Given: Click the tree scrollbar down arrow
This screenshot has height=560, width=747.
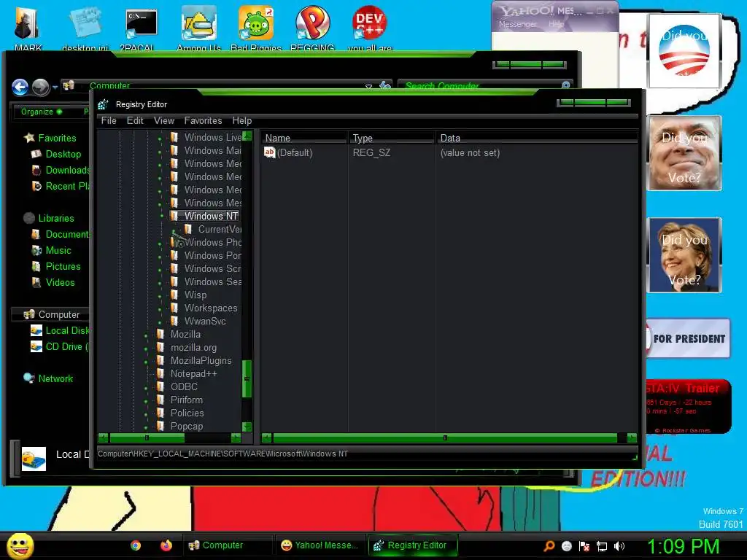Looking at the screenshot, I should pyautogui.click(x=247, y=427).
